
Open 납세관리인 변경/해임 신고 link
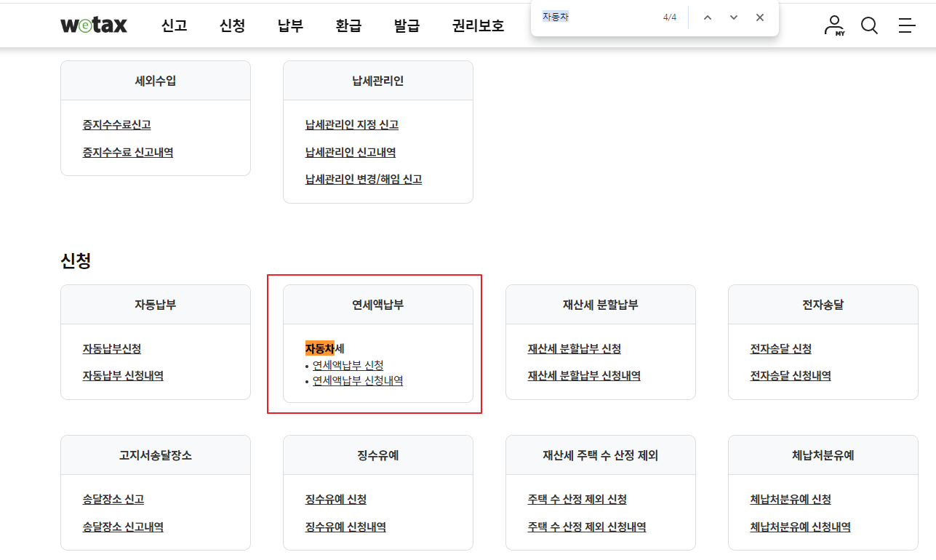click(x=364, y=179)
